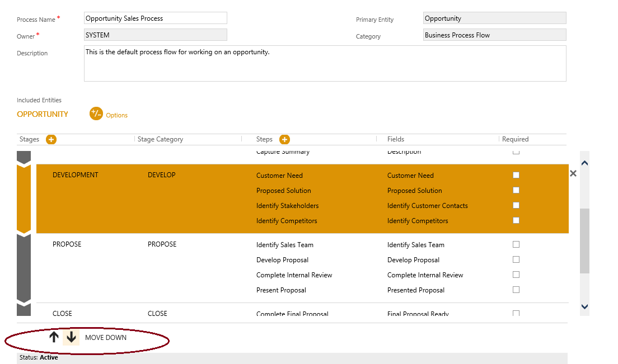
Task: Add a new stage with the plus icon
Action: coord(52,139)
